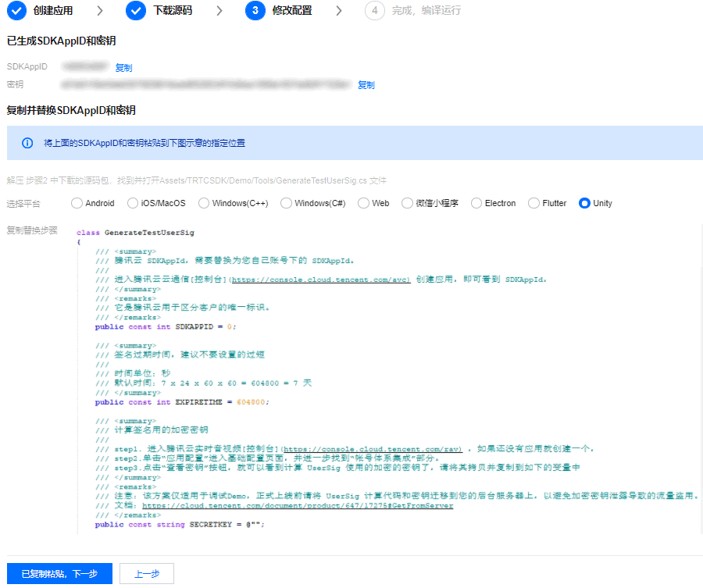
Task: Select the Android platform radio button
Action: pos(75,203)
